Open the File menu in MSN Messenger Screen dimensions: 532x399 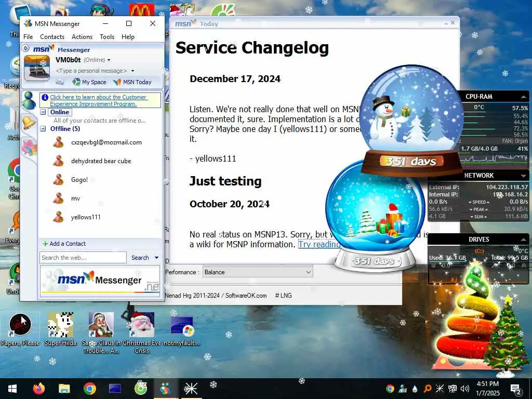pyautogui.click(x=28, y=37)
